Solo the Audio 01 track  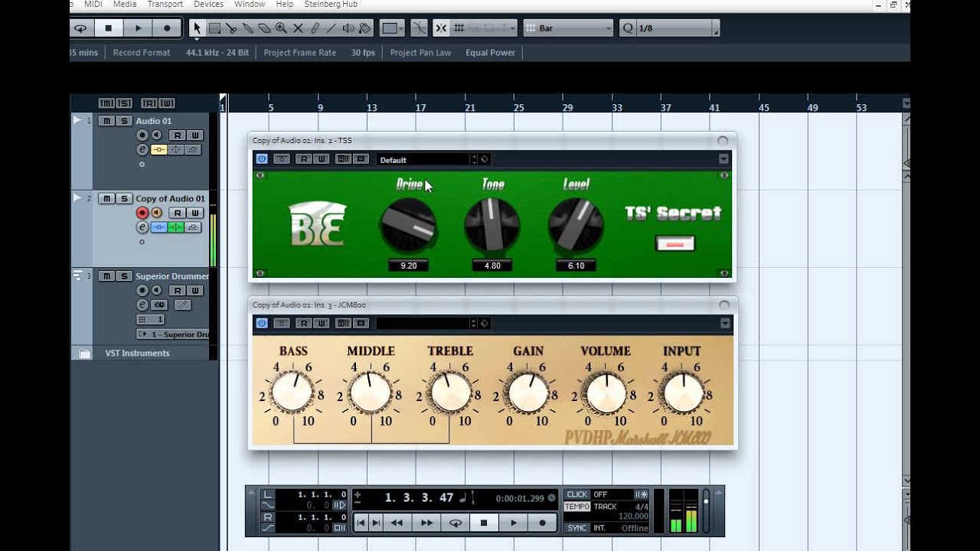[x=123, y=121]
